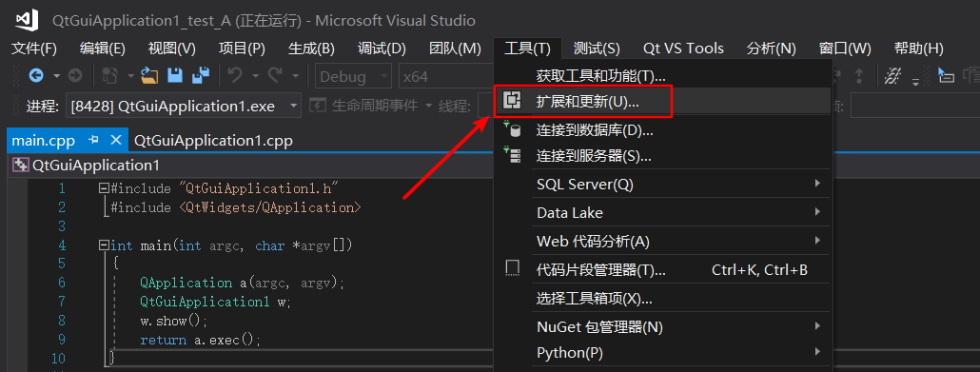Click the navigate backward arrow icon
This screenshot has height=372, width=980.
point(36,76)
